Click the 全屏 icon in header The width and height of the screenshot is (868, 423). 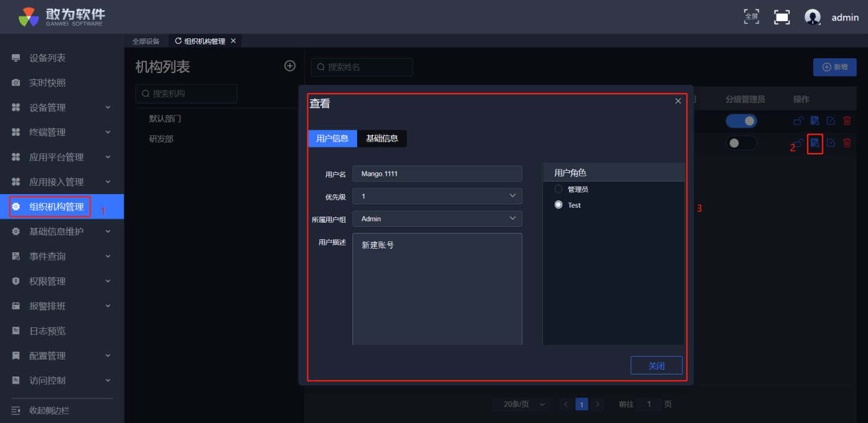[752, 16]
